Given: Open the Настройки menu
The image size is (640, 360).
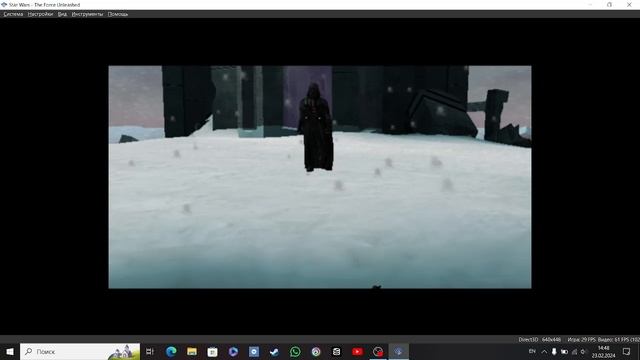Looking at the screenshot, I should click(40, 14).
